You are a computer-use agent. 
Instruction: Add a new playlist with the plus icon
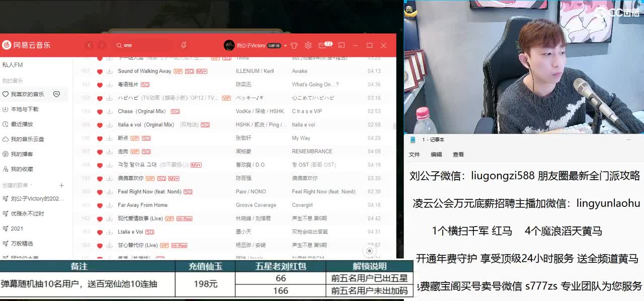[x=61, y=185]
